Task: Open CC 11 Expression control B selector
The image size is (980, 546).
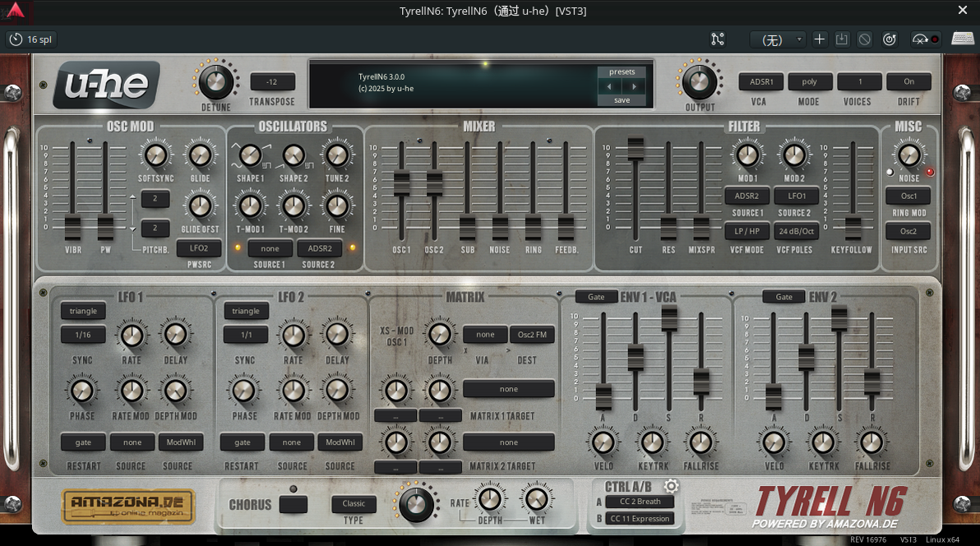Action: coord(640,519)
